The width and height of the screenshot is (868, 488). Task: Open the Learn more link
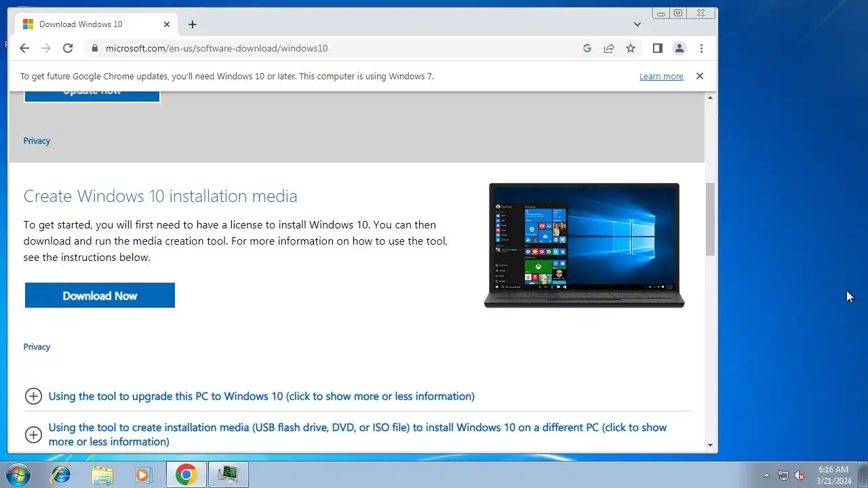point(661,77)
